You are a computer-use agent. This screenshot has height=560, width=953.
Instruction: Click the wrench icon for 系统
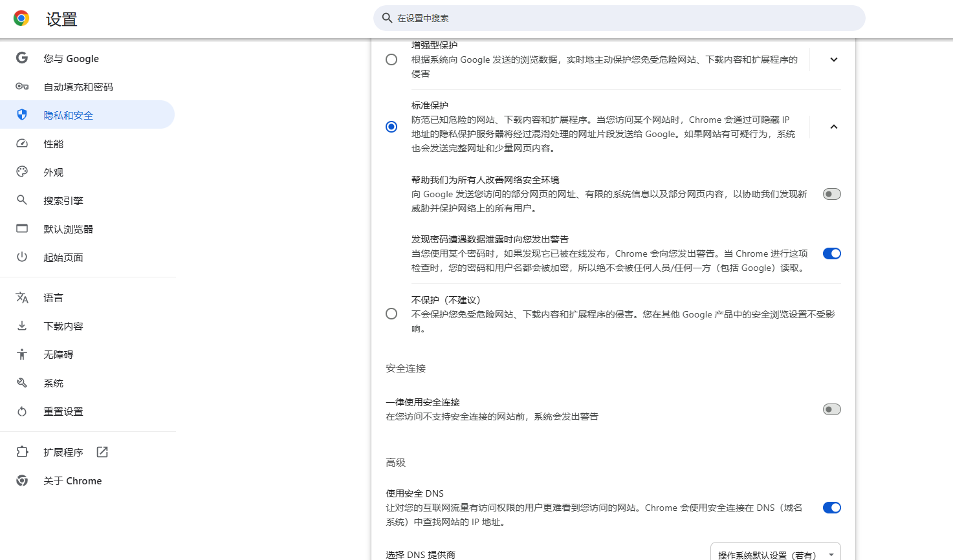pyautogui.click(x=22, y=383)
